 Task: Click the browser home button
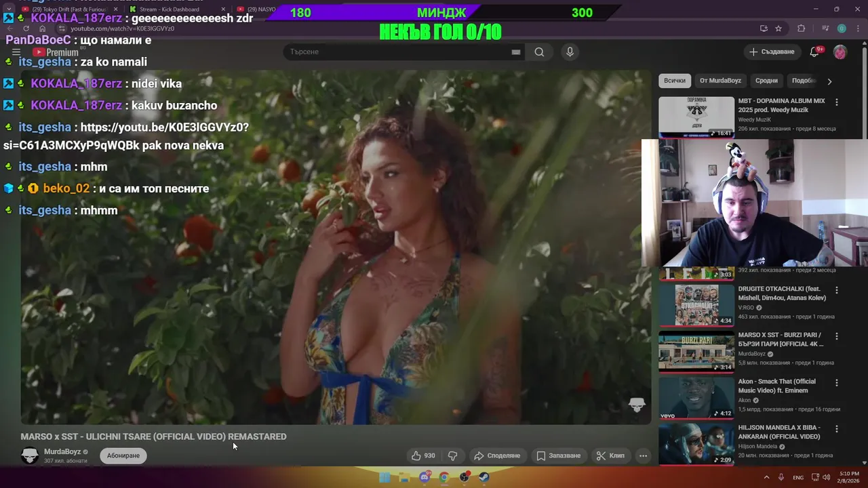pyautogui.click(x=42, y=28)
